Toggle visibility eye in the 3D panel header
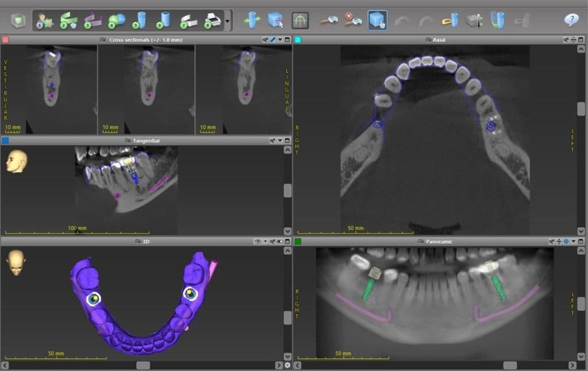Viewport: 588px width, 371px height. 257,242
